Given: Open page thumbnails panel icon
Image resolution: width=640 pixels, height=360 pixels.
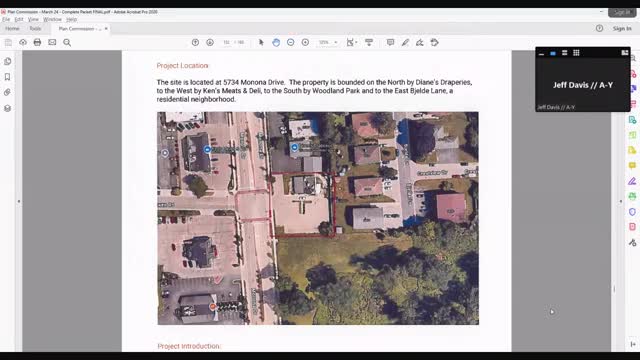Looking at the screenshot, I should [x=7, y=61].
